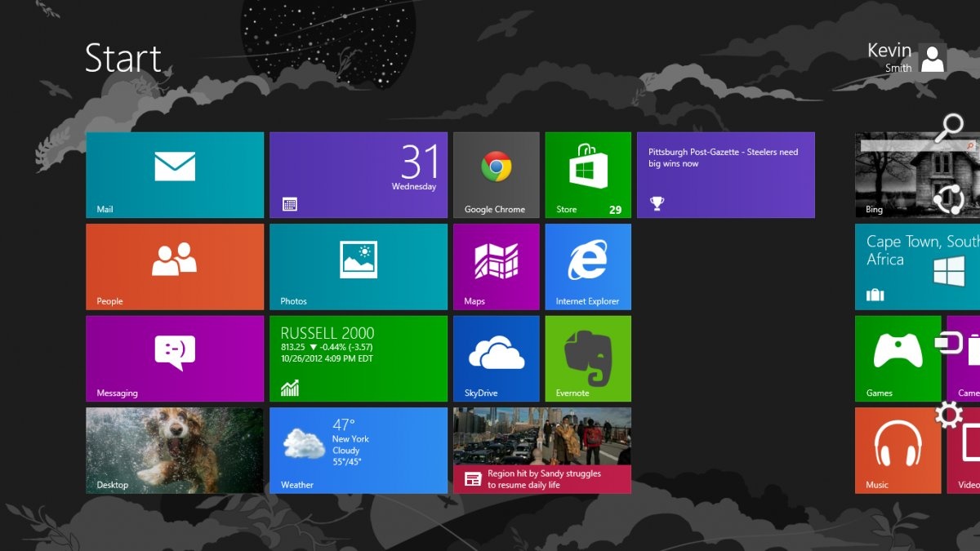Open the live Calendar tile showing Wednesday 31
Screen dimensions: 980x551
[358, 175]
